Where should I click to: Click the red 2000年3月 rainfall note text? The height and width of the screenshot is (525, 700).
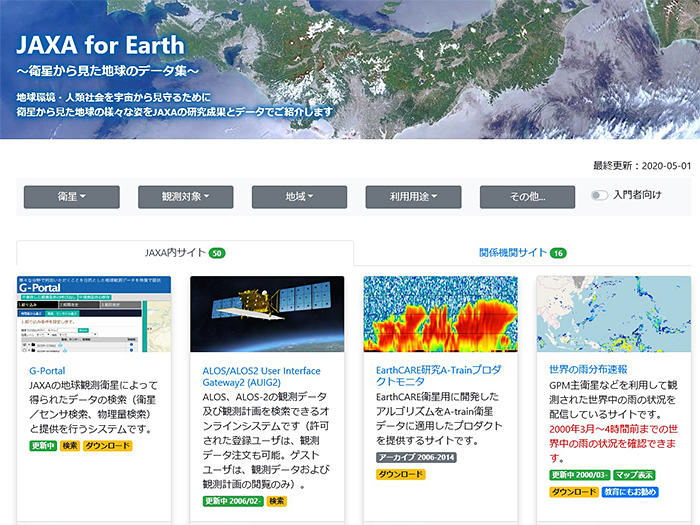(x=613, y=443)
